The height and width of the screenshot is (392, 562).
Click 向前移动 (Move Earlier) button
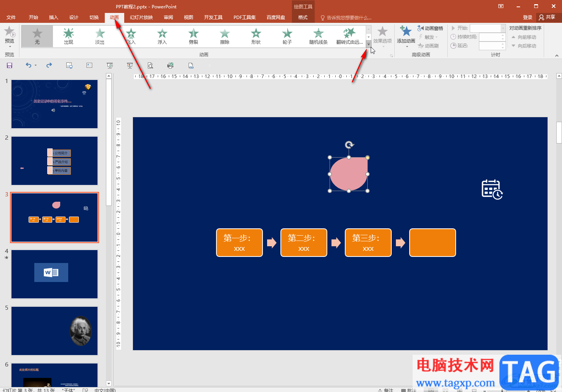pos(524,37)
